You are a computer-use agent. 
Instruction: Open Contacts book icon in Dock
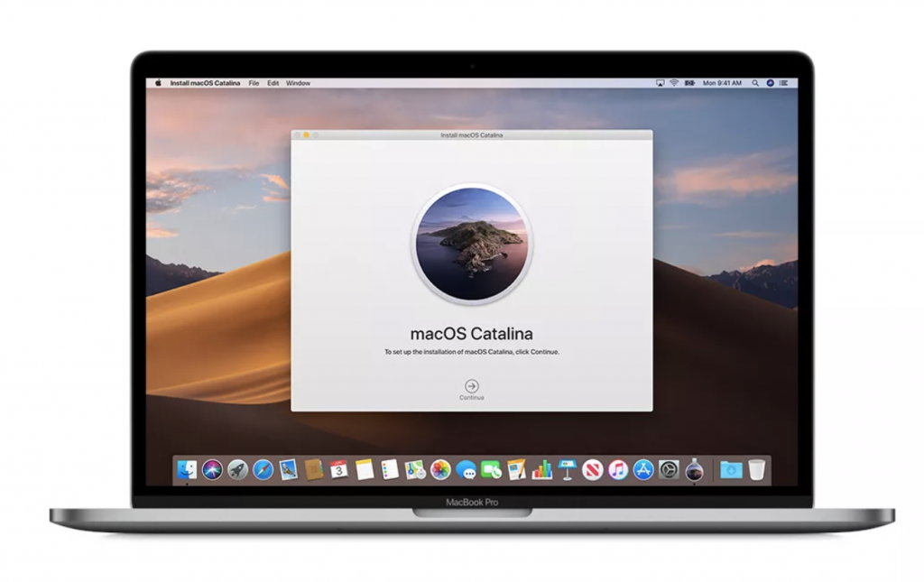pos(313,469)
